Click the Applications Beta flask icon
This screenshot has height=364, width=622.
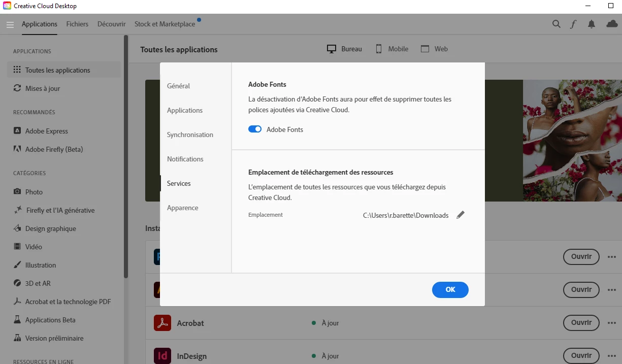(x=17, y=320)
